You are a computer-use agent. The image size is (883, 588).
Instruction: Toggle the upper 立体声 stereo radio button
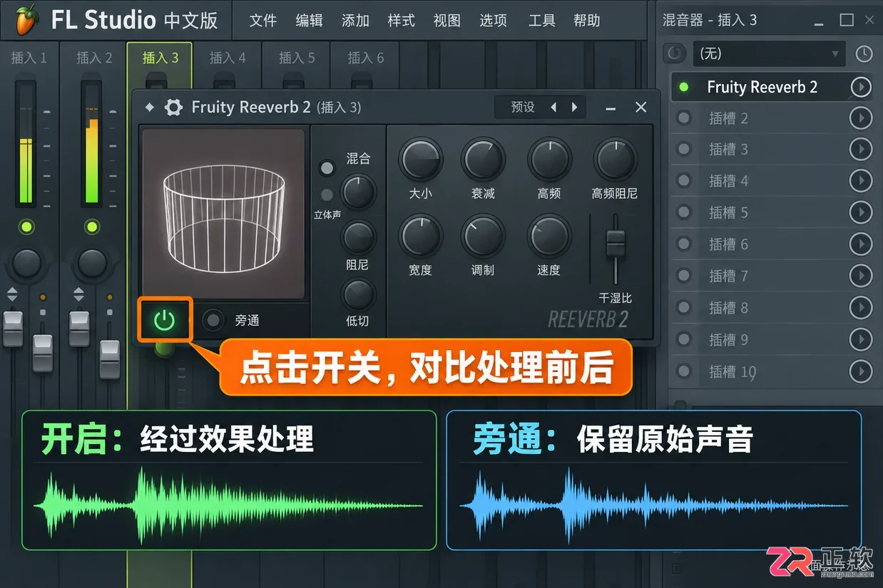tap(327, 168)
